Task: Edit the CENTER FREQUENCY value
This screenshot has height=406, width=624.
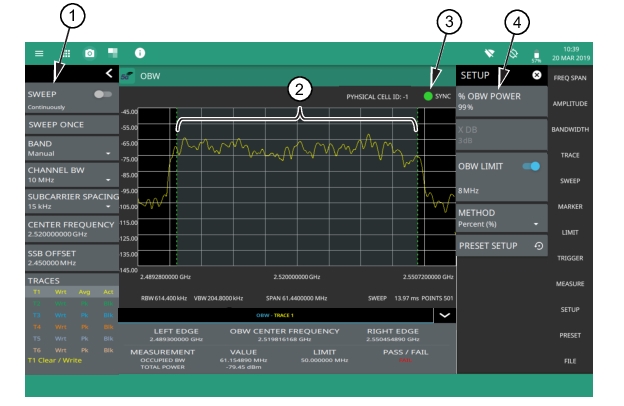Action: [x=70, y=229]
